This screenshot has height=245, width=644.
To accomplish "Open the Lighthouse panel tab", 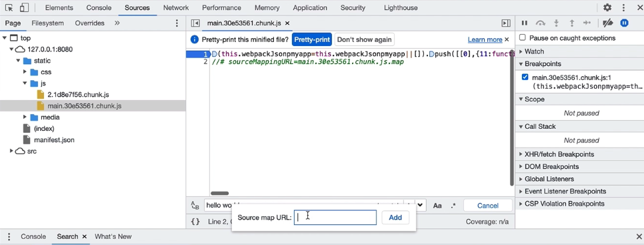I will (401, 8).
